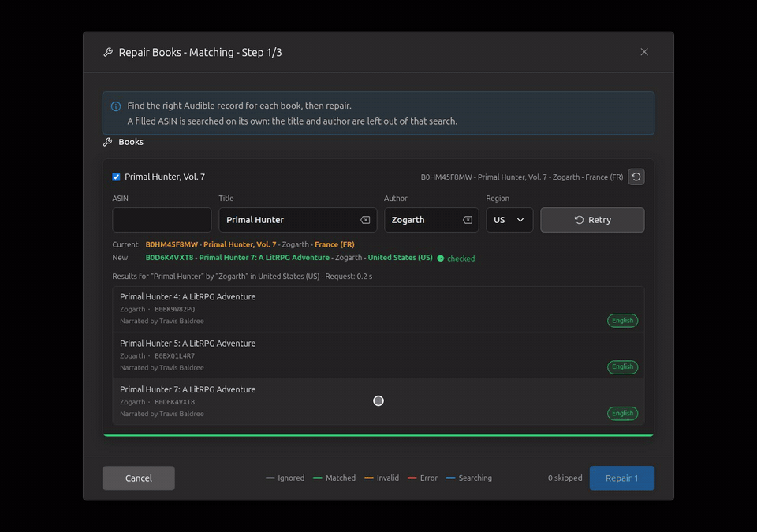Click the Invalid legend entry
This screenshot has height=532, width=757.
click(382, 478)
